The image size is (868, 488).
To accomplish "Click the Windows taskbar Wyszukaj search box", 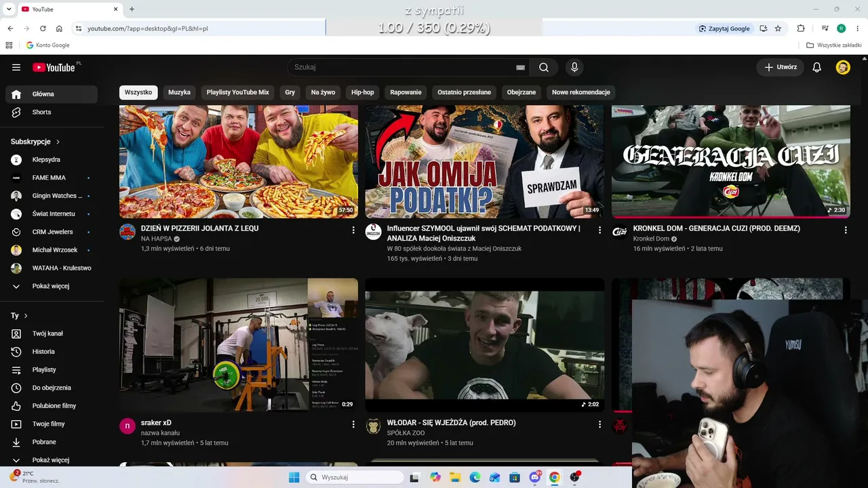I will (x=355, y=477).
